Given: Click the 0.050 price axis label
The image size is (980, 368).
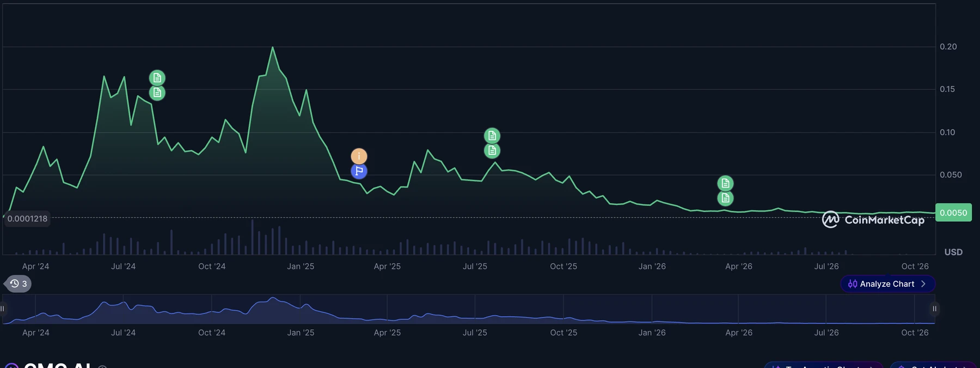Looking at the screenshot, I should pos(951,175).
